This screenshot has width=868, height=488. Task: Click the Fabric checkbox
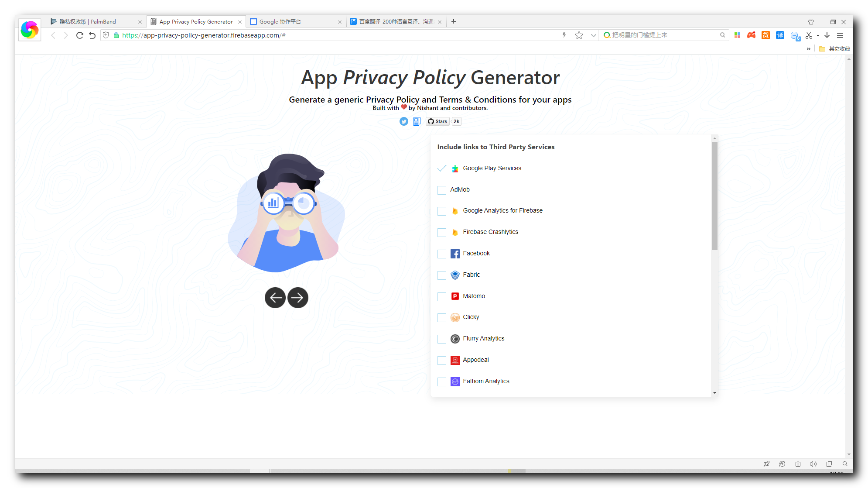tap(442, 275)
